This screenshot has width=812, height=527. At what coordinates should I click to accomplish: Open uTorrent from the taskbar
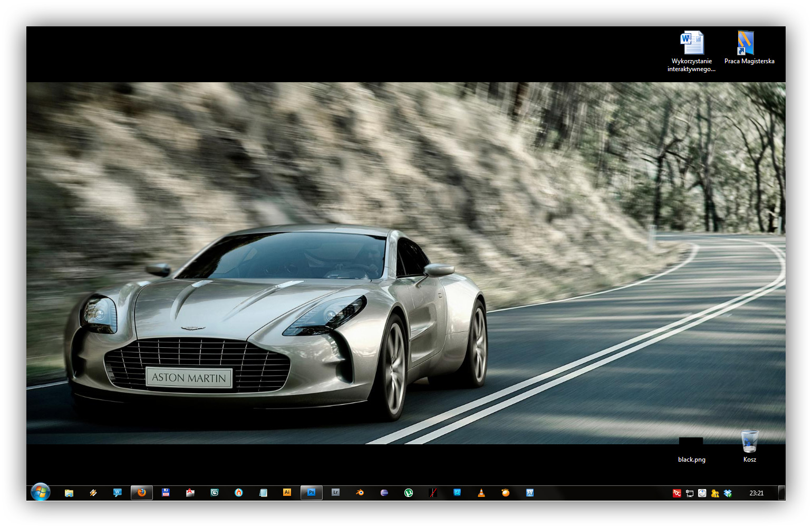[408, 493]
